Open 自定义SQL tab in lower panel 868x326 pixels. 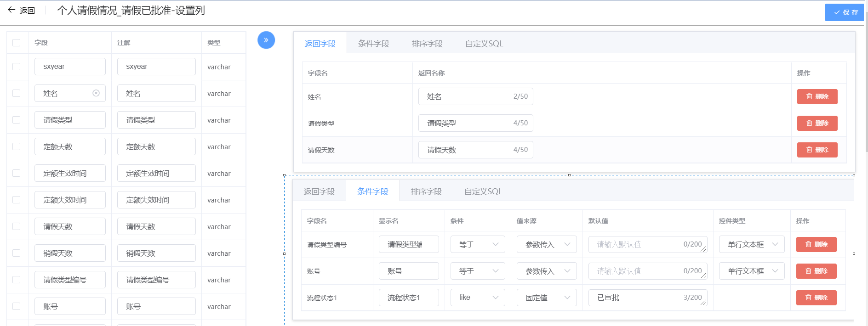[483, 191]
